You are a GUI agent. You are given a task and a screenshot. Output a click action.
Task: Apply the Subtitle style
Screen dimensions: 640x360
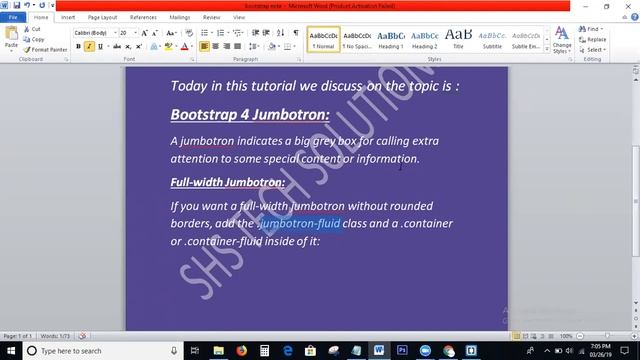pos(492,40)
